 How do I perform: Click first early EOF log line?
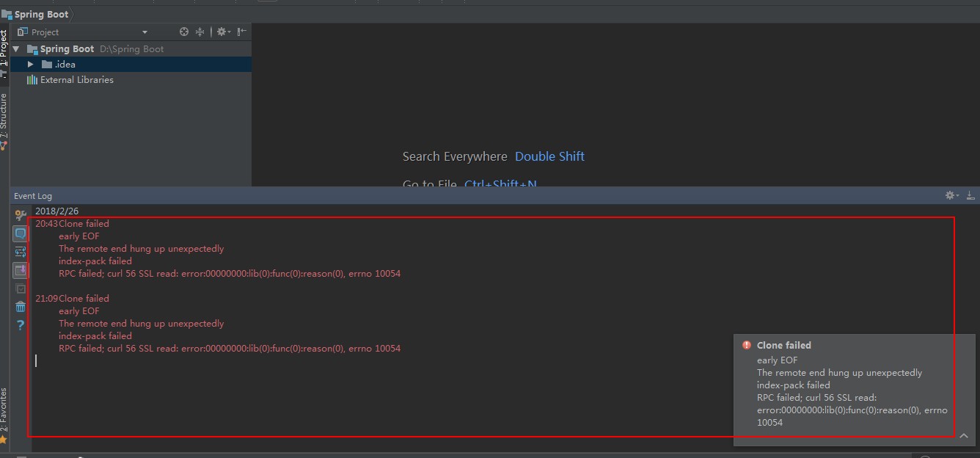point(78,236)
